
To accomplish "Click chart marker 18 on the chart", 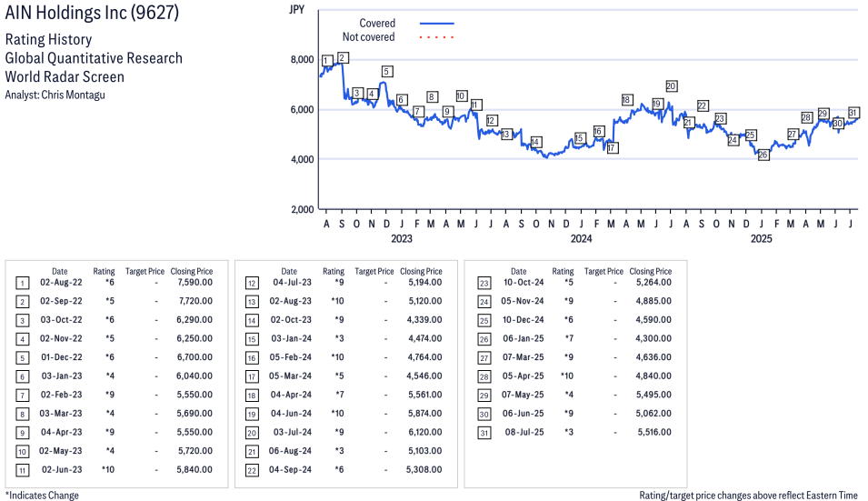I will [626, 100].
